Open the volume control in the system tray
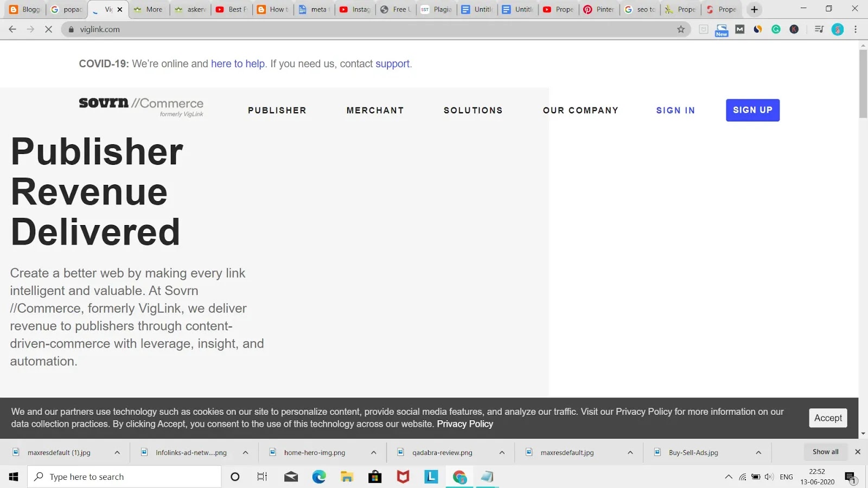The height and width of the screenshot is (488, 868). [769, 477]
